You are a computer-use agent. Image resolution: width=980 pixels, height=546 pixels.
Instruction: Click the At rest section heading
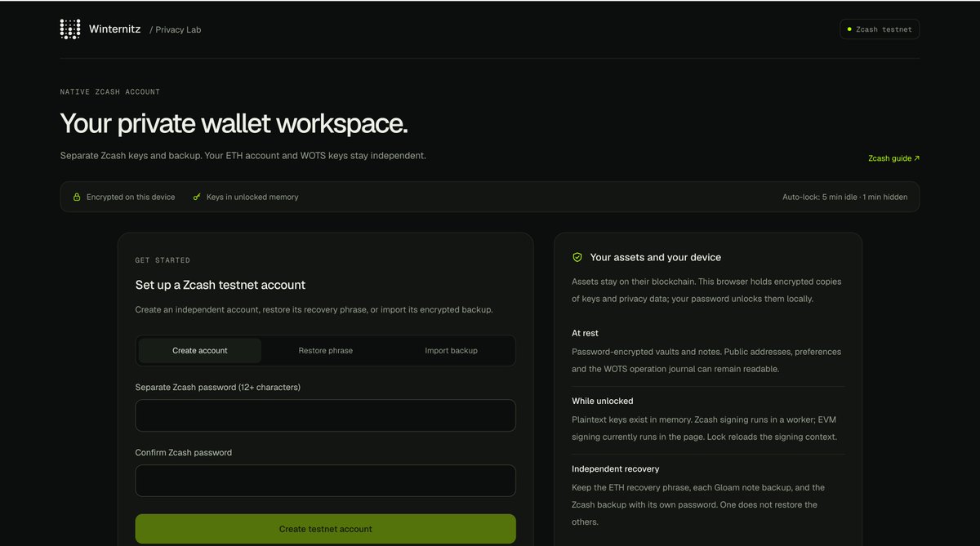point(585,334)
